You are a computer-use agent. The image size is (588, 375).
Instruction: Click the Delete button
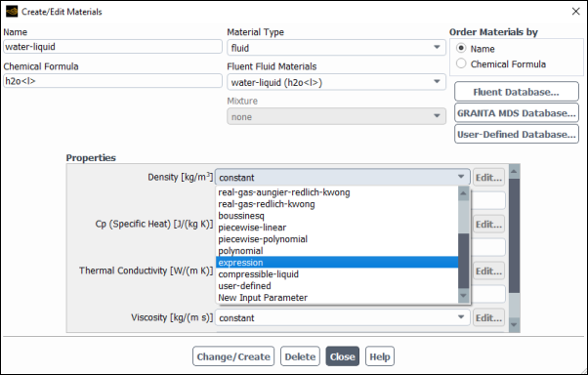(x=300, y=356)
